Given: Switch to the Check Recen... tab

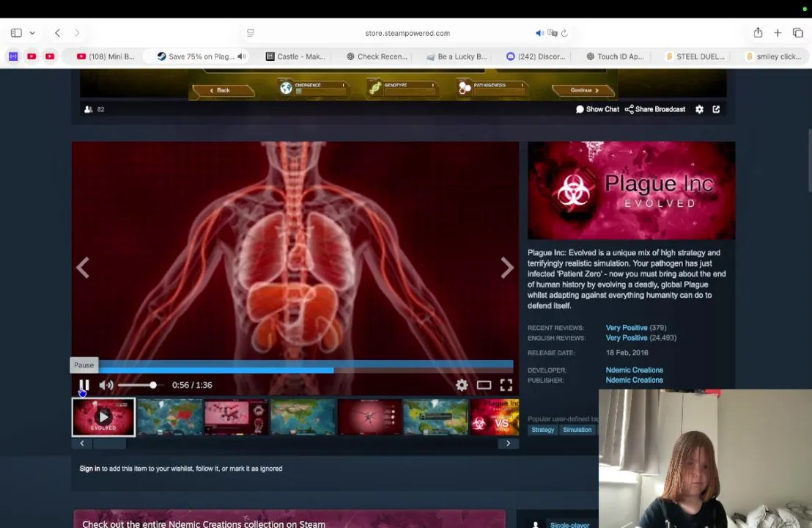Looking at the screenshot, I should [x=377, y=56].
